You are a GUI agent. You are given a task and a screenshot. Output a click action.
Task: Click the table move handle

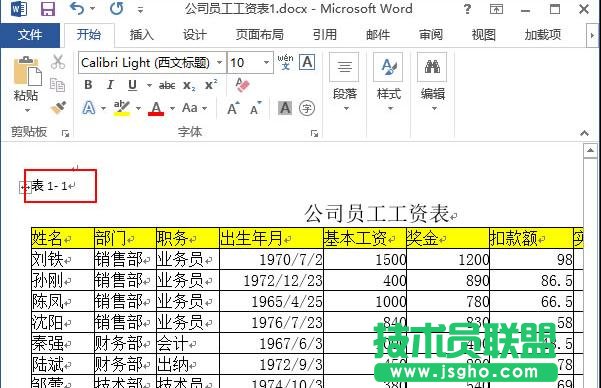[25, 187]
